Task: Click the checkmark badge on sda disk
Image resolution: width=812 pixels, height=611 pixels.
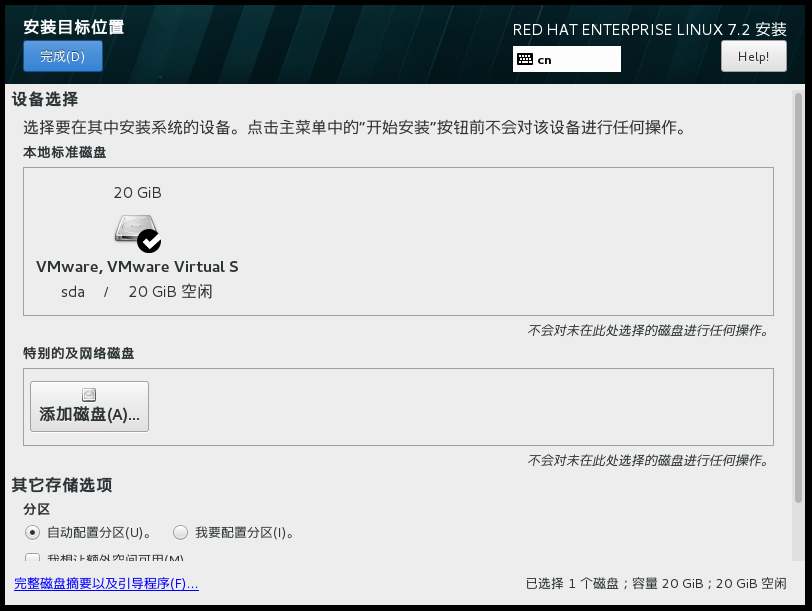Action: 149,241
